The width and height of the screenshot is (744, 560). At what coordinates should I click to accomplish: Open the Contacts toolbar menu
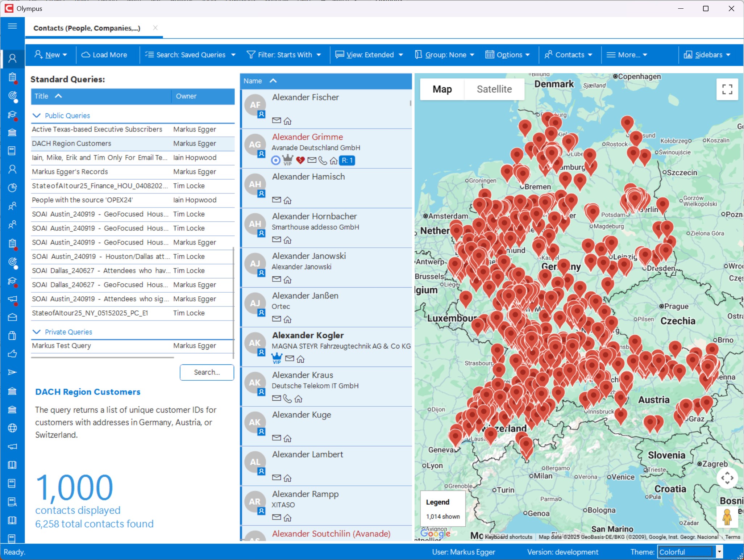pyautogui.click(x=569, y=55)
